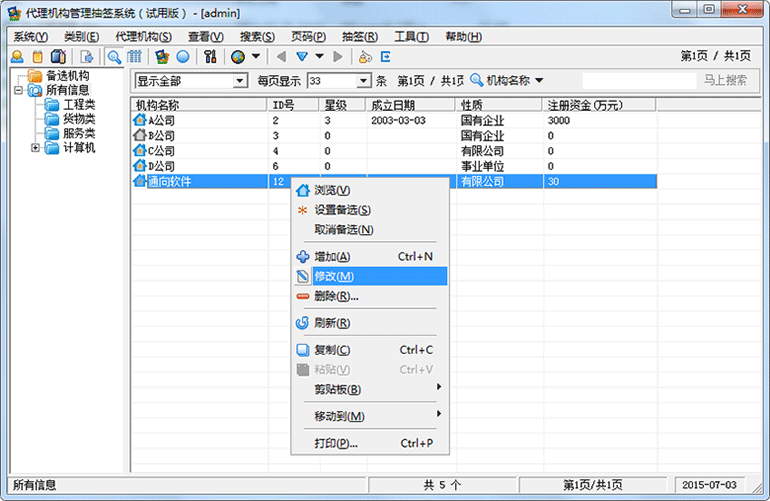Click the 马上搜索 button
Screen dimensions: 770x501
coord(725,80)
